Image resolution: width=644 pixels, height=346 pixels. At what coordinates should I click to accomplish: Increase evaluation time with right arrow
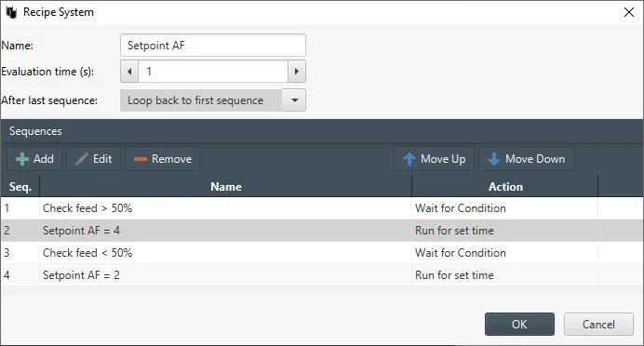pos(297,72)
